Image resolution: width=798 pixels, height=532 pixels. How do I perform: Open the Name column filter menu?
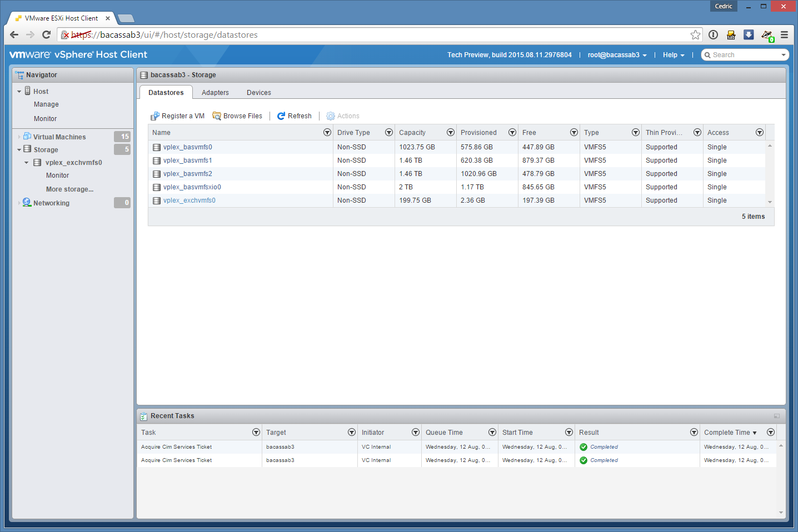pos(327,133)
